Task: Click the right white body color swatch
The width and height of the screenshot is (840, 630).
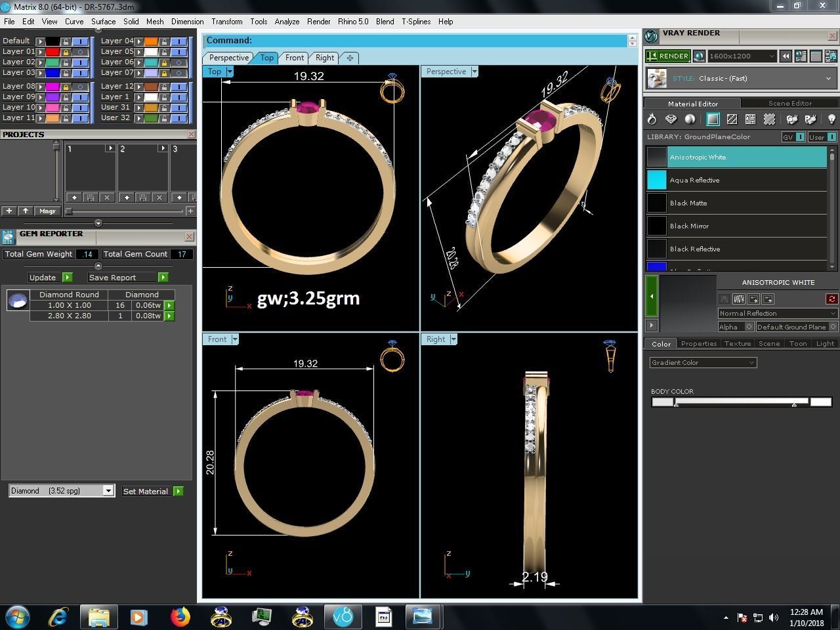Action: pos(821,402)
